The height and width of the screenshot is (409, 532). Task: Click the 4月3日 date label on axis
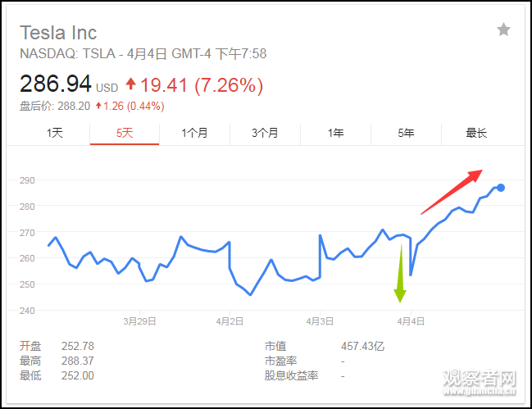coord(320,321)
